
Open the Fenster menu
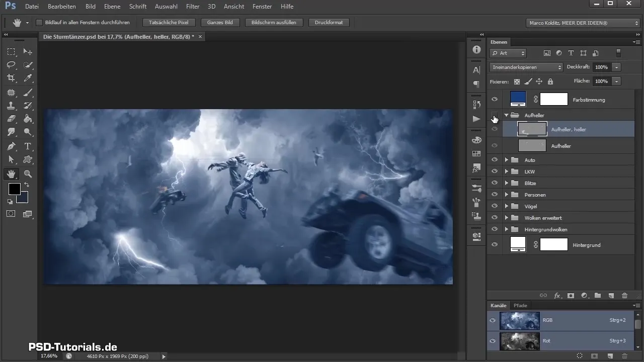[x=262, y=7]
